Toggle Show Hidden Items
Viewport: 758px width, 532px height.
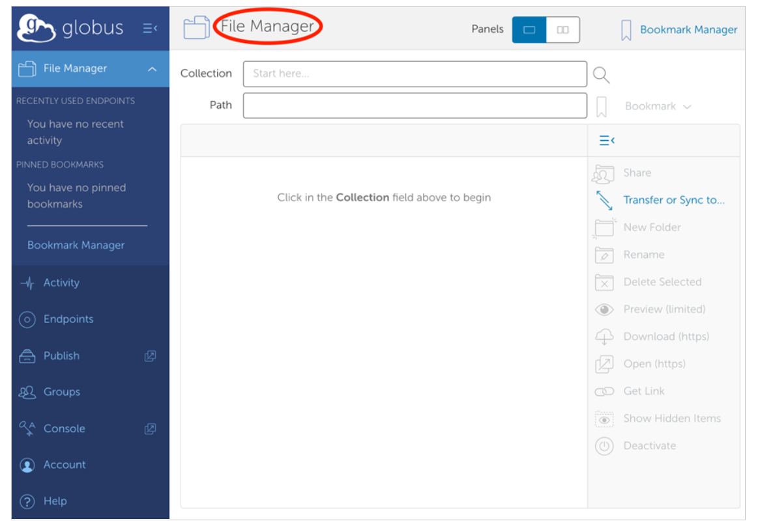click(x=672, y=419)
